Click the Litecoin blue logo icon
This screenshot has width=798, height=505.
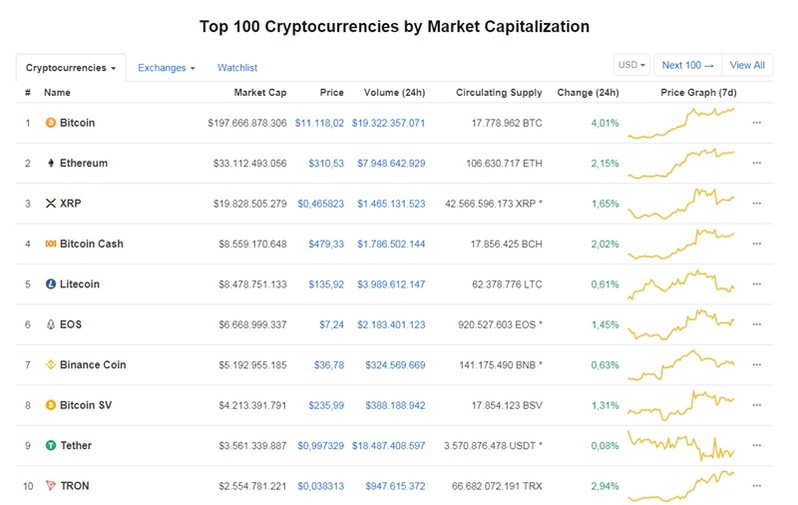pos(50,284)
